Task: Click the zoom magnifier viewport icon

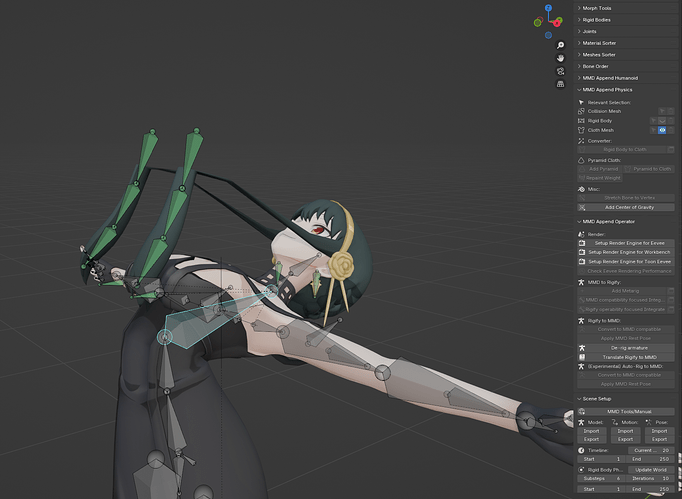Action: tap(560, 45)
